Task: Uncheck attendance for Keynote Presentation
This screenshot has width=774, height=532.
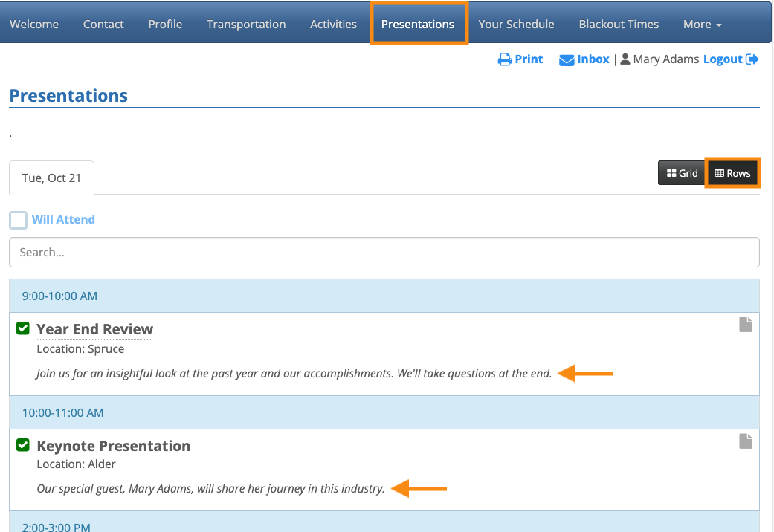Action: tap(23, 445)
